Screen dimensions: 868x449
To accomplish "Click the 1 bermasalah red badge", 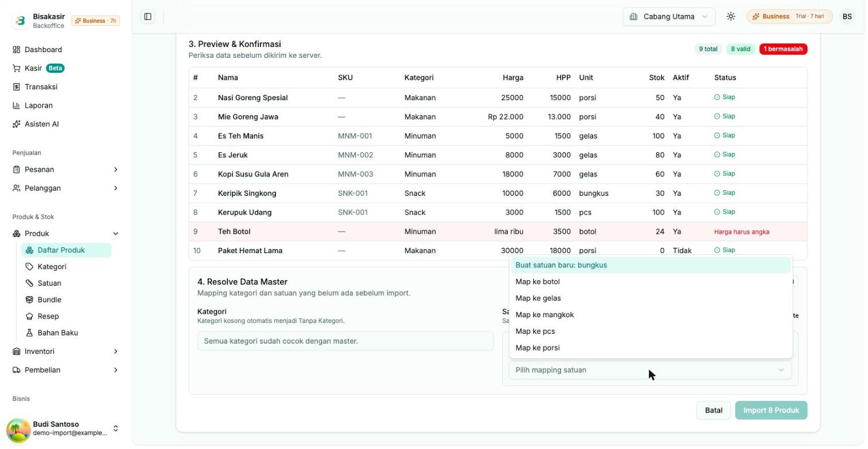I will (x=783, y=49).
